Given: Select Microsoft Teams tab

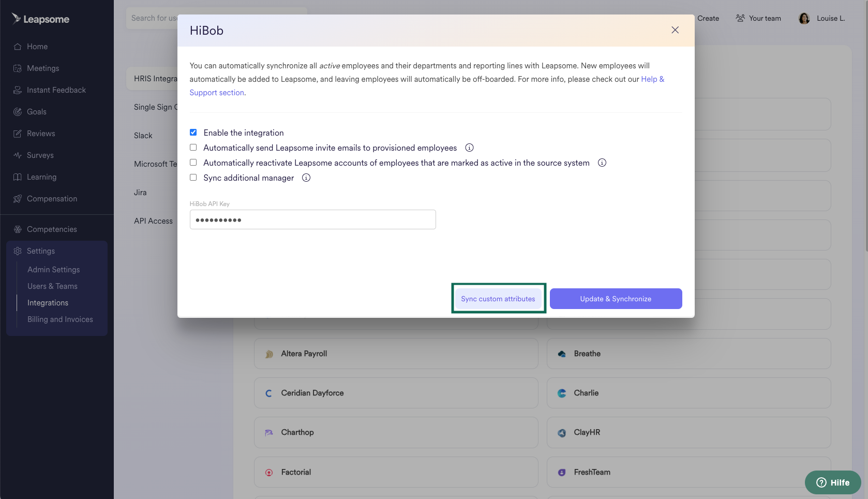Looking at the screenshot, I should pos(155,164).
